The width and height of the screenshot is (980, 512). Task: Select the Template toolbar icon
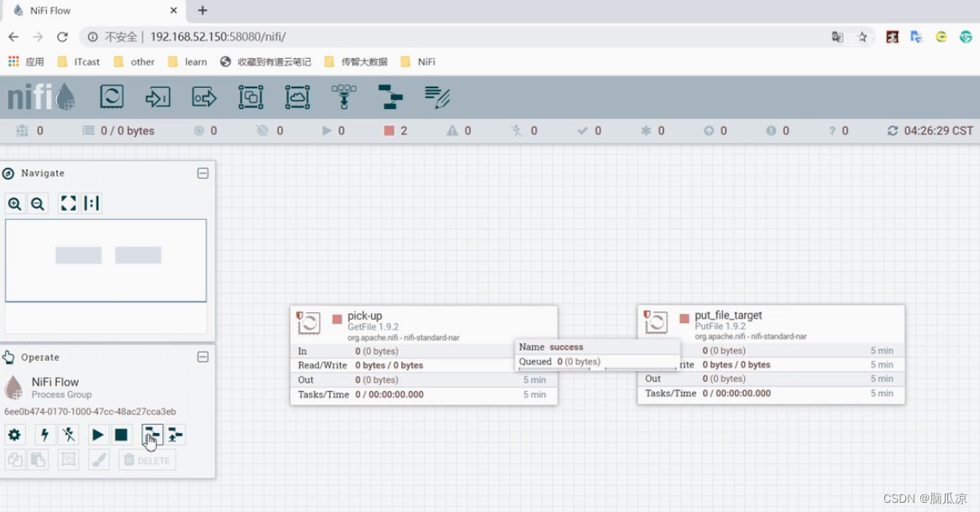coord(390,97)
